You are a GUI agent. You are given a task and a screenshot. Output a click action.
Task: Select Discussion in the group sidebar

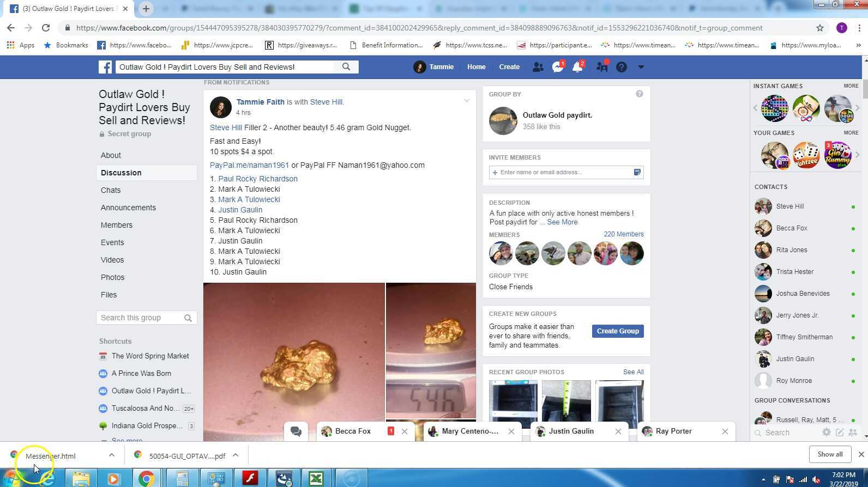coord(147,173)
